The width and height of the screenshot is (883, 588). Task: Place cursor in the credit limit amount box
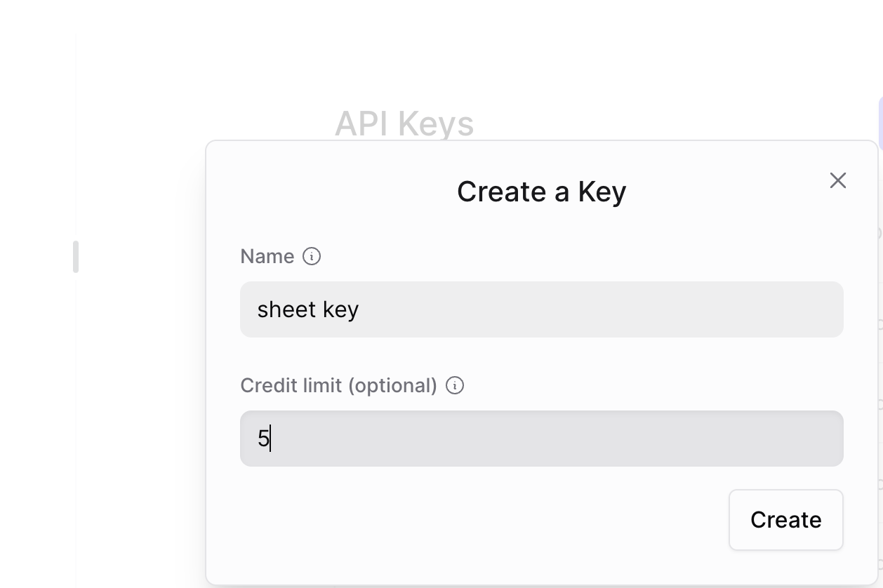point(491,438)
